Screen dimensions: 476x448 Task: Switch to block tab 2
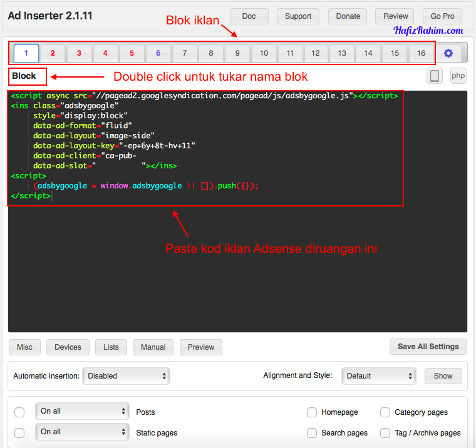(x=53, y=53)
